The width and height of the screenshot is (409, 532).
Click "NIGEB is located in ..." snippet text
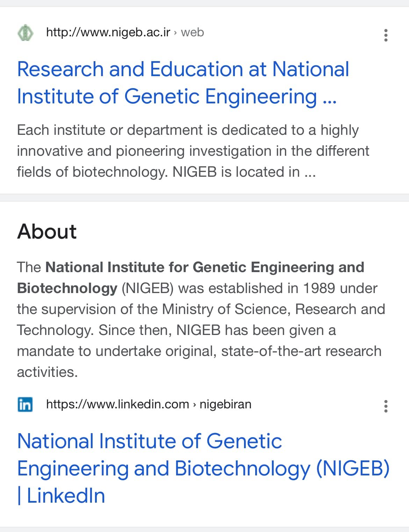point(244,172)
